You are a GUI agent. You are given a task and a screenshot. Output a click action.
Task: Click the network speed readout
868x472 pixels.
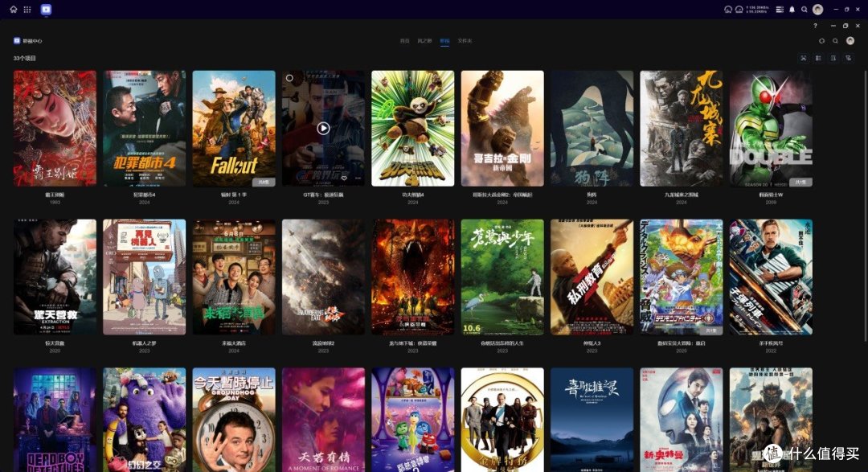coord(757,10)
